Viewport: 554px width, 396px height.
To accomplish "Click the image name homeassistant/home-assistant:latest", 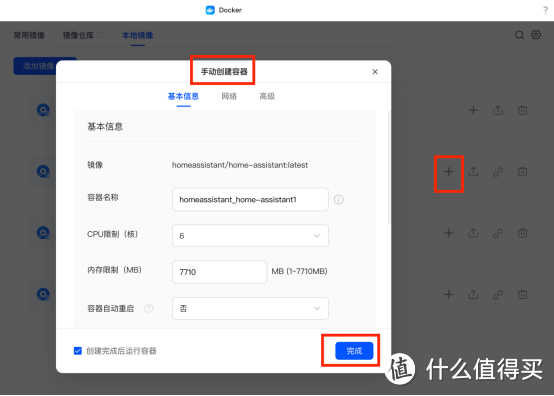I will click(x=240, y=165).
